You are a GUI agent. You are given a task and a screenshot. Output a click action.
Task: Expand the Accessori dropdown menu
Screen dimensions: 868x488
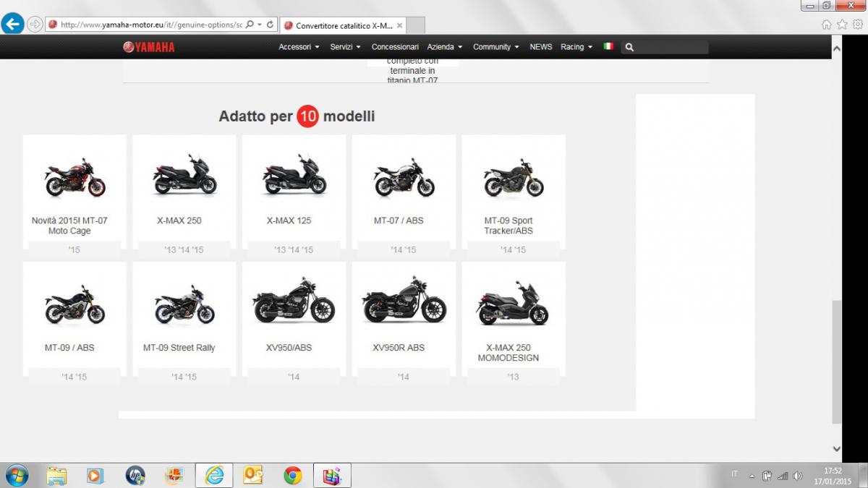[x=299, y=47]
